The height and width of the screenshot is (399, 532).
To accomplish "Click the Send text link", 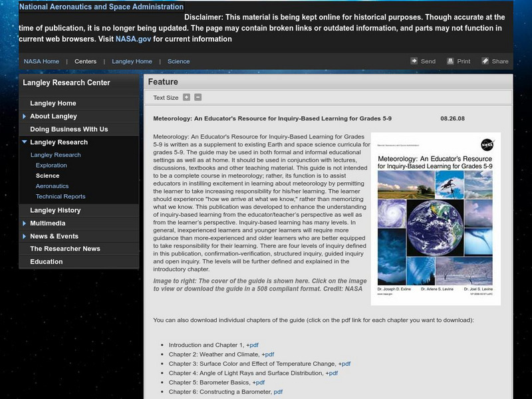I will (x=428, y=61).
